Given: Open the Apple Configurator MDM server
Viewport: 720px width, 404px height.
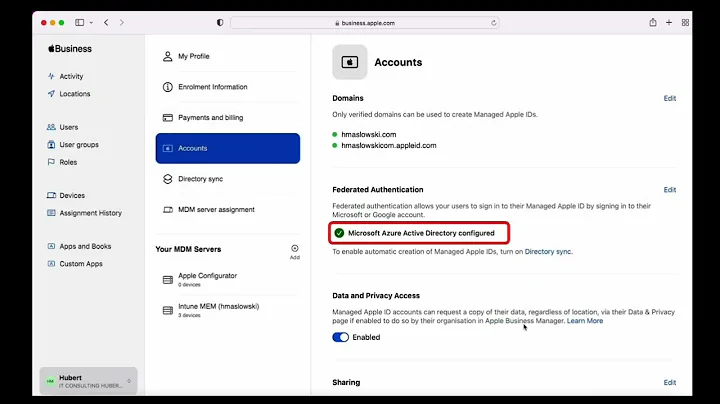Looking at the screenshot, I should (228, 280).
